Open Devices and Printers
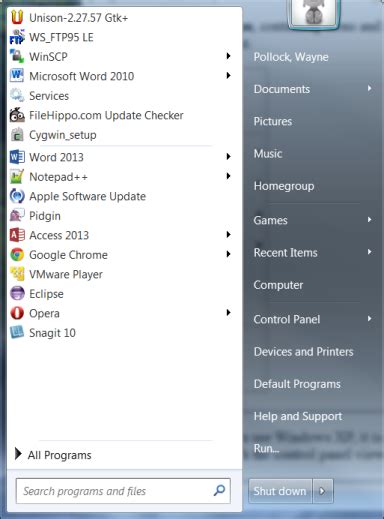This screenshot has width=384, height=519. (x=303, y=352)
